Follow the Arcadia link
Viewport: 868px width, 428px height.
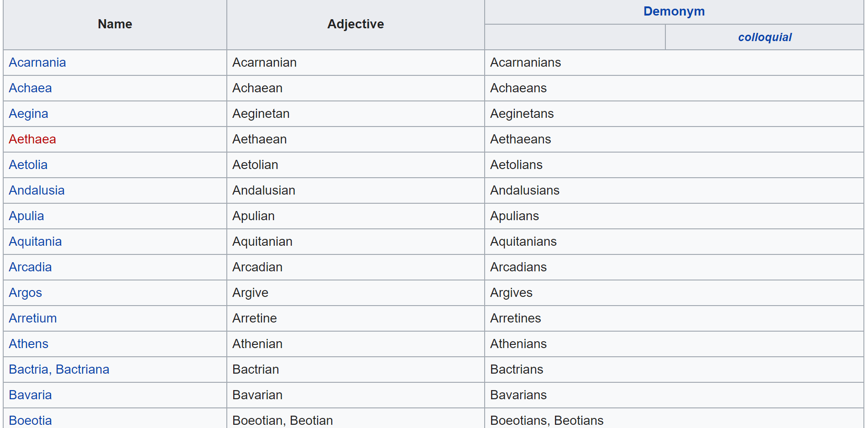pos(30,267)
